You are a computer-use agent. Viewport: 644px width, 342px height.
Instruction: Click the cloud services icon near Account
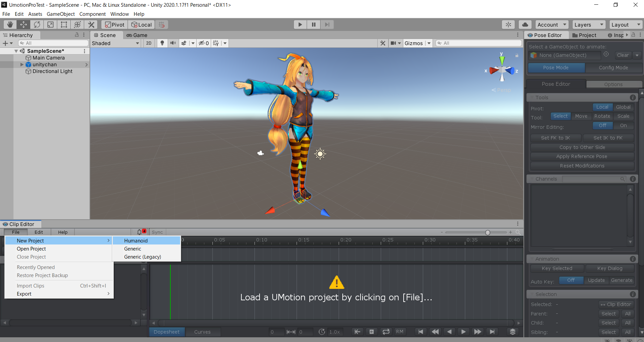525,24
